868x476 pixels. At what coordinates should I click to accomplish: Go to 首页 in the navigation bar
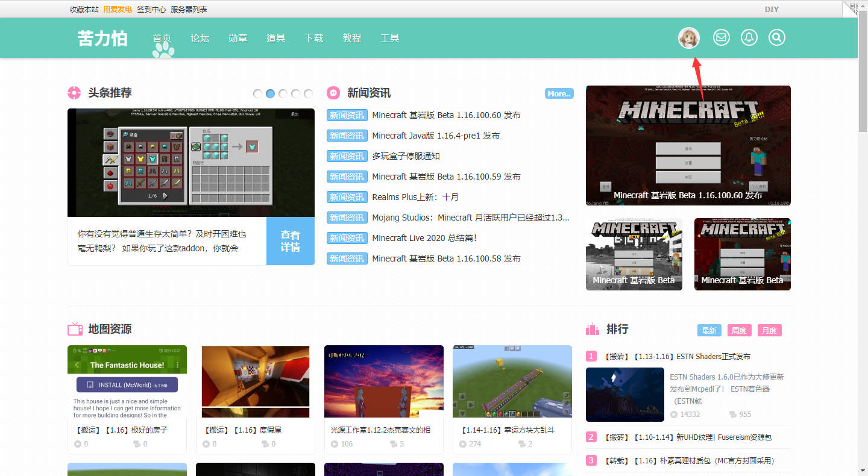pos(162,38)
